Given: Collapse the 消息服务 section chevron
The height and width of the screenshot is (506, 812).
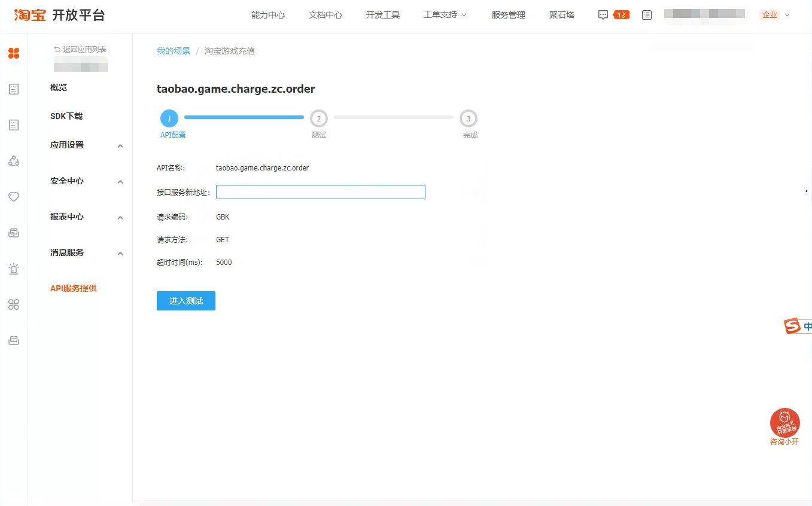Looking at the screenshot, I should pyautogui.click(x=120, y=253).
